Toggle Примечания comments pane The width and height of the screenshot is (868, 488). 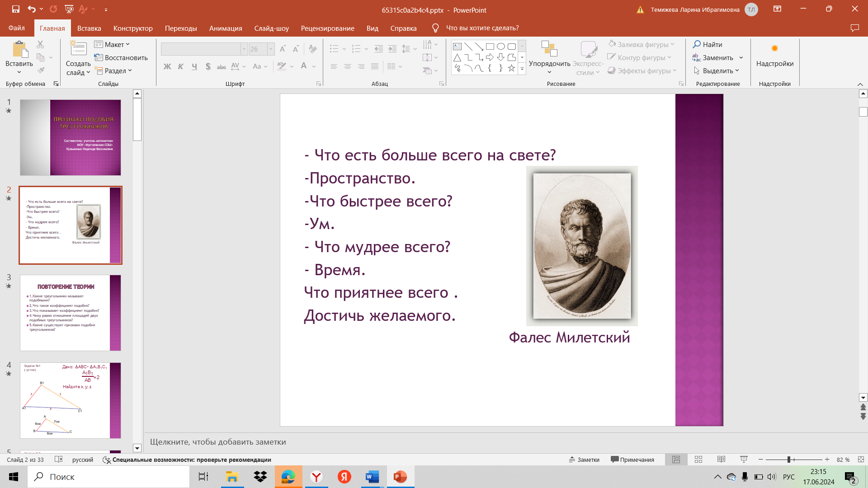pyautogui.click(x=632, y=460)
